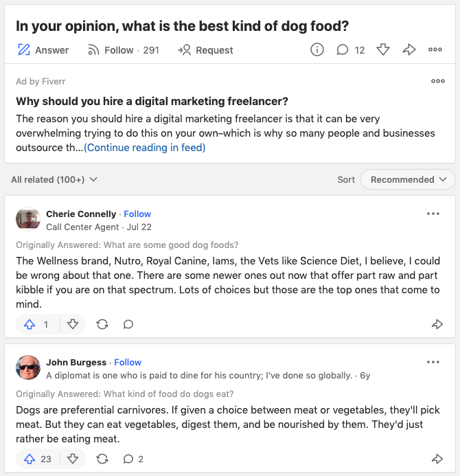
Task: Open options menu for Cherie Connelly's answer
Action: coord(433,214)
